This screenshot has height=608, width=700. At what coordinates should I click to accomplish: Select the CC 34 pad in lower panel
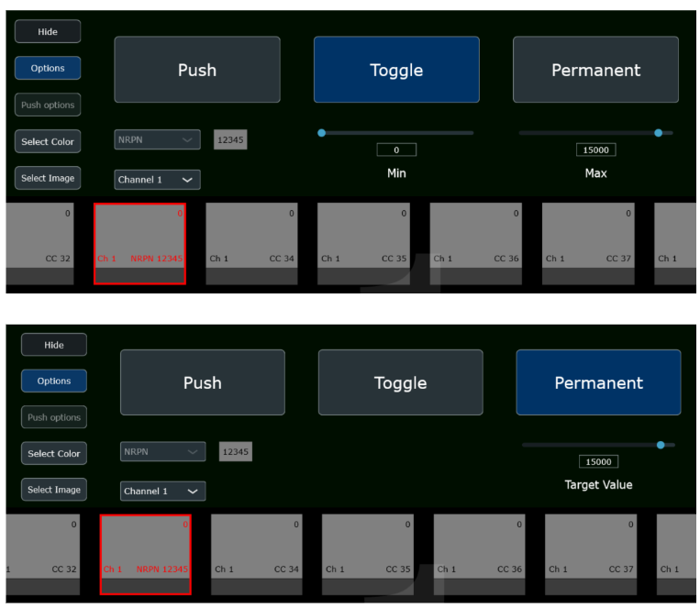pyautogui.click(x=256, y=555)
